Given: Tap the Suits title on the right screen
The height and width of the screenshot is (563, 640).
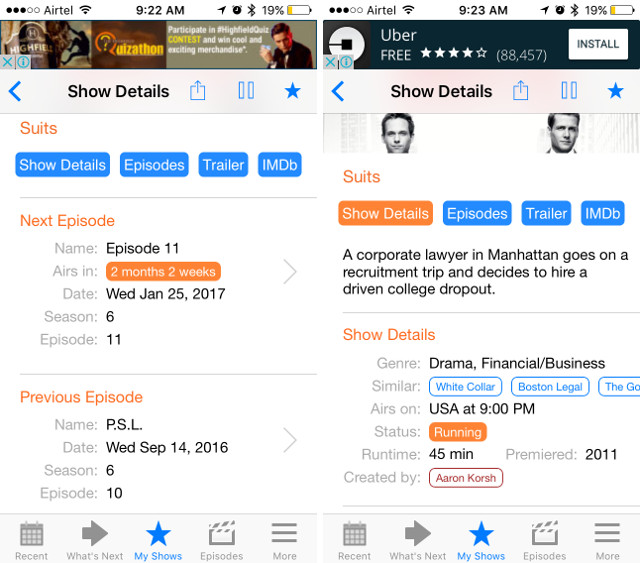Looking at the screenshot, I should tap(362, 177).
